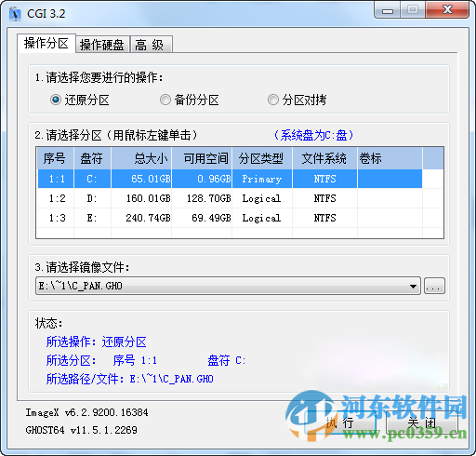476x456 pixels.
Task: Click the browse '...' button for image file
Action: click(434, 286)
